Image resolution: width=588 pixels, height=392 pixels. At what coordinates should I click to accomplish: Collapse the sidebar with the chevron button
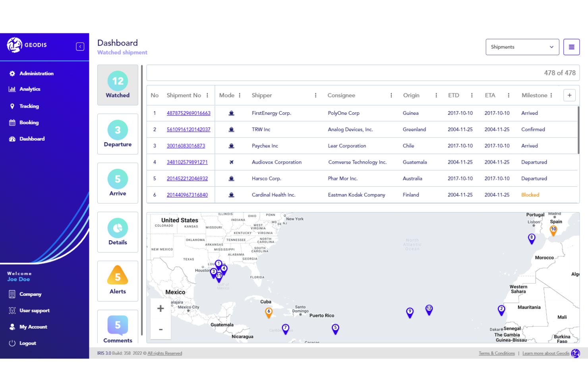click(80, 46)
